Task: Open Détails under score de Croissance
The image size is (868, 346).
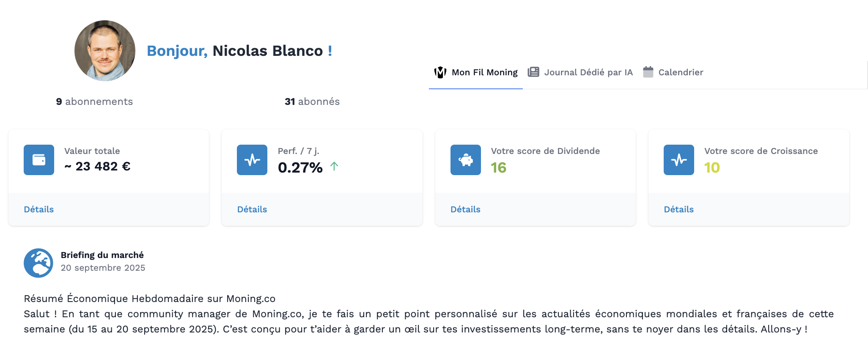Action: click(678, 209)
